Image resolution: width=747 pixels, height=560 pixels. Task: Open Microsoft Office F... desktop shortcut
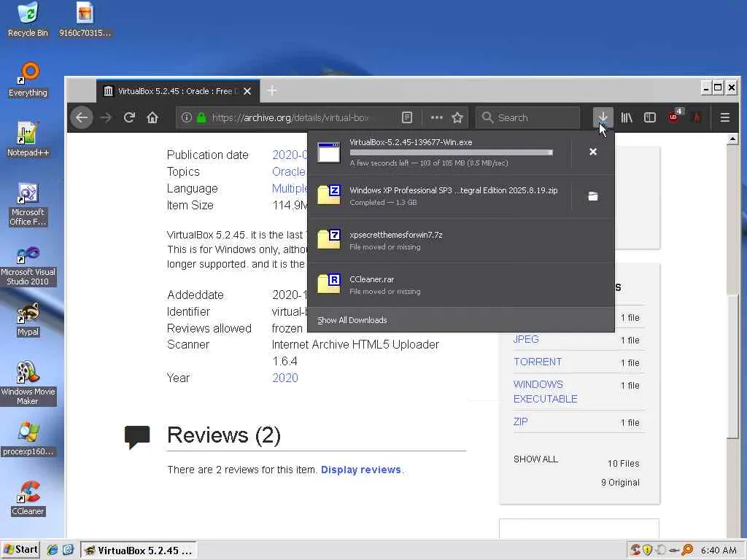(28, 204)
